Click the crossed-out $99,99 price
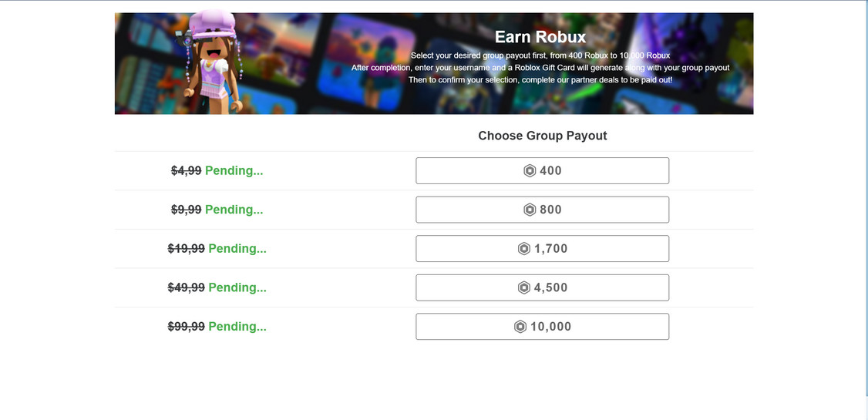868x420 pixels. point(186,327)
